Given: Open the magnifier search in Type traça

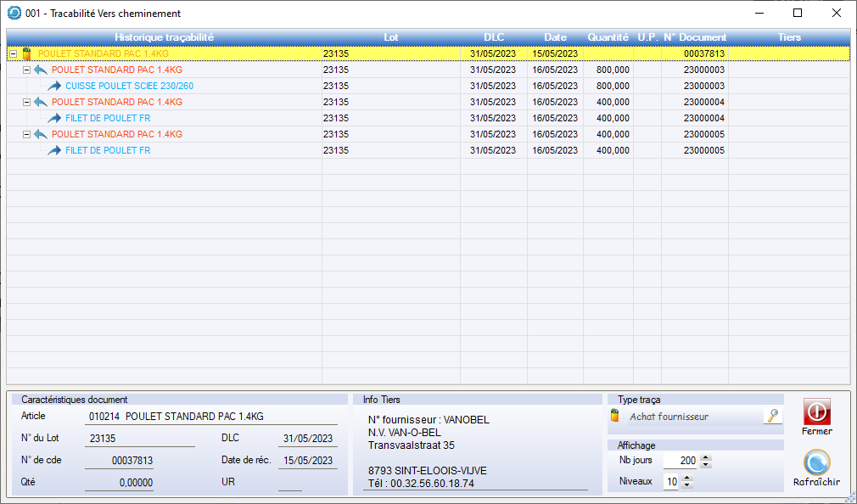Looking at the screenshot, I should (772, 416).
